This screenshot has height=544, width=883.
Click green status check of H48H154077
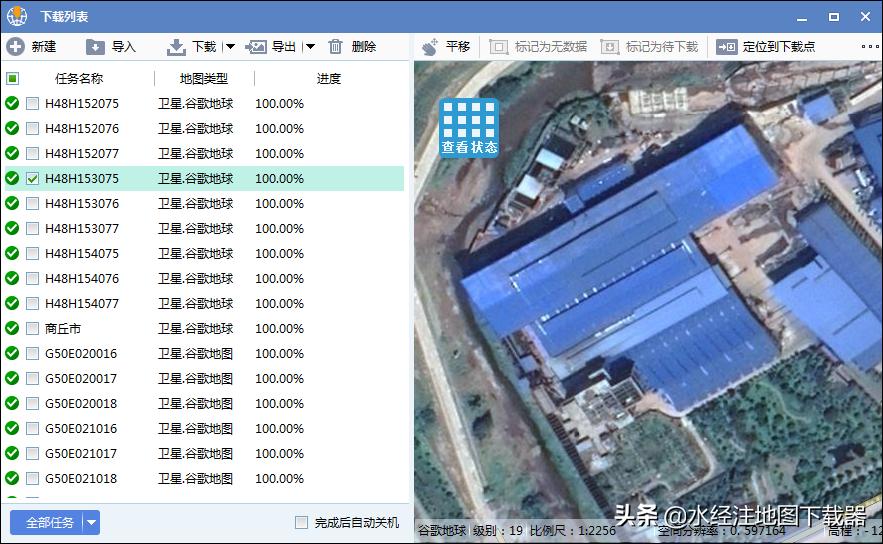pos(12,303)
